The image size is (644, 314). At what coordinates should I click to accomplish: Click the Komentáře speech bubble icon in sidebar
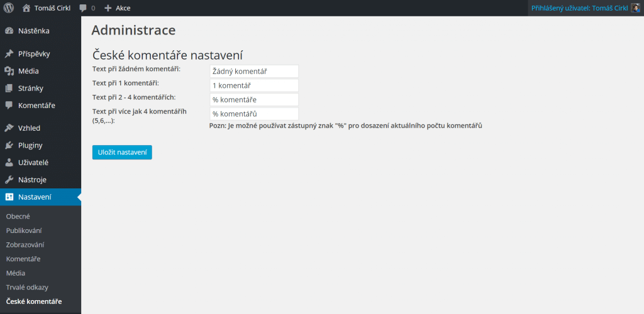point(9,106)
